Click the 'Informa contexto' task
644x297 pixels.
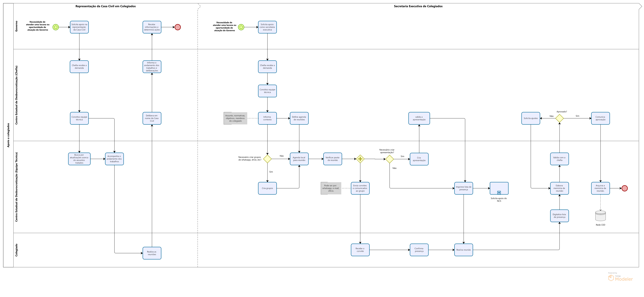(x=268, y=118)
